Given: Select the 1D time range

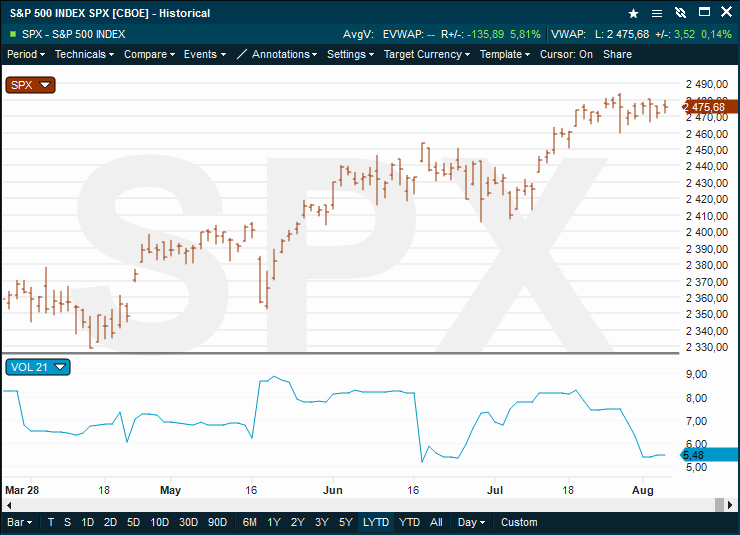Looking at the screenshot, I should pos(87,522).
